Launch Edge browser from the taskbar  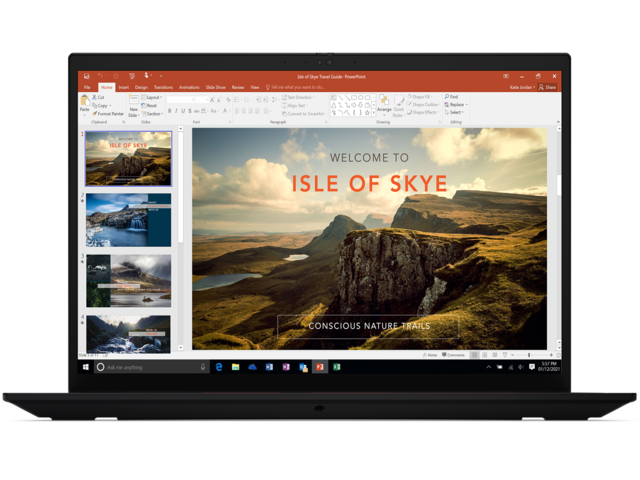click(219, 367)
